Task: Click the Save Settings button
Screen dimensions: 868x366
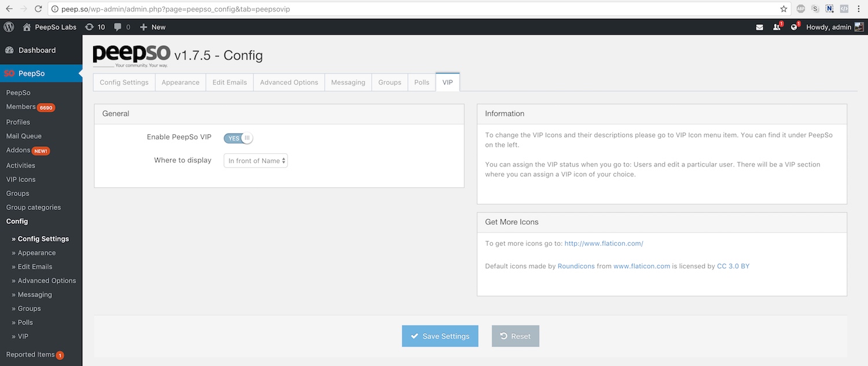Action: (x=440, y=336)
